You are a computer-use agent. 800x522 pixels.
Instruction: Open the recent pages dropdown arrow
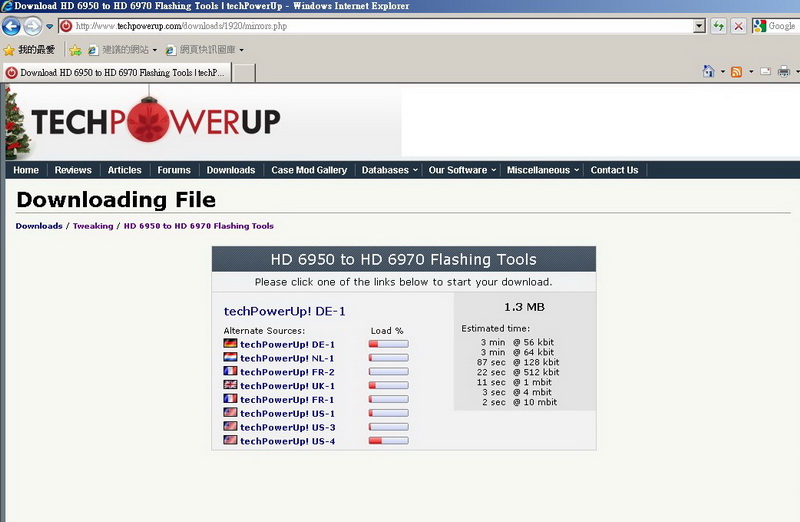point(49,27)
